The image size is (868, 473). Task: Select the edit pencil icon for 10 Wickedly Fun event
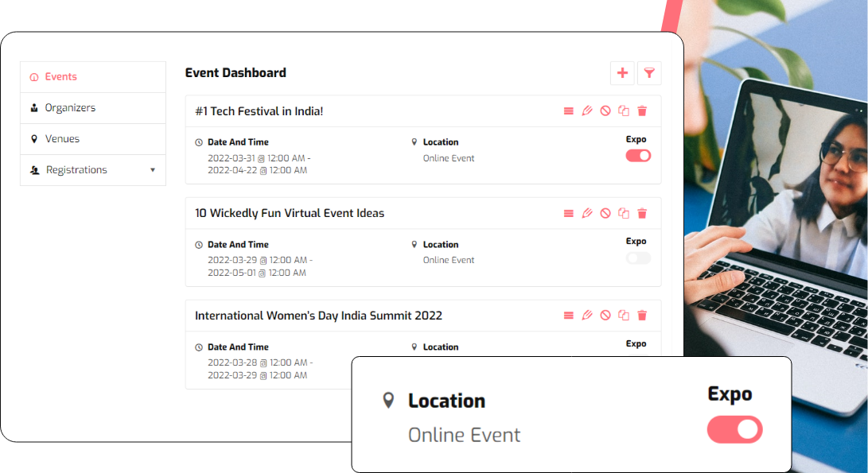coord(586,213)
